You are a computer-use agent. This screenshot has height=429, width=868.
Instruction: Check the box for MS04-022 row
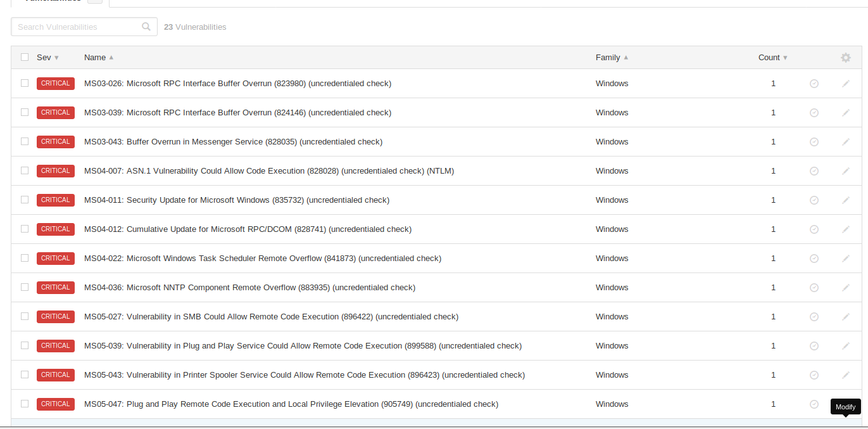click(25, 258)
